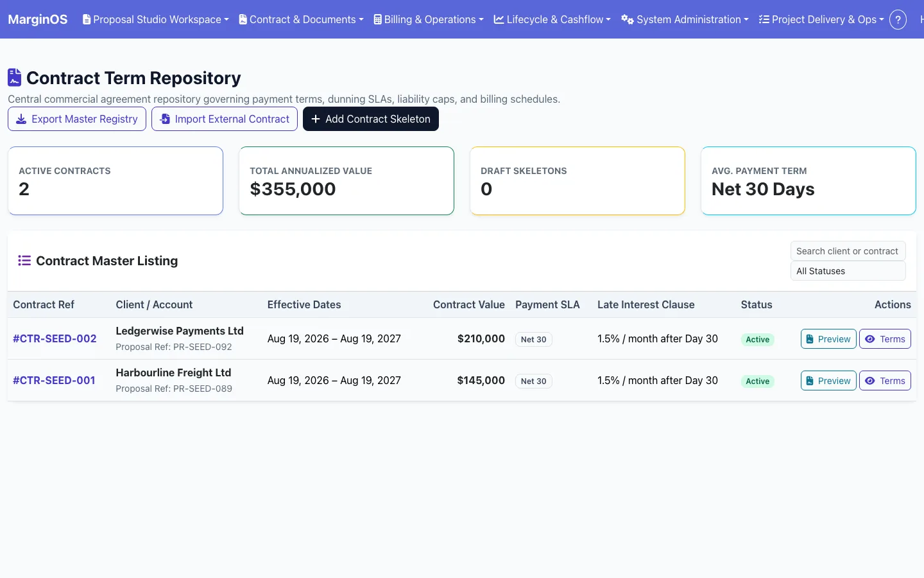Click the $145,000 contract value
The width and height of the screenshot is (924, 578).
point(481,380)
